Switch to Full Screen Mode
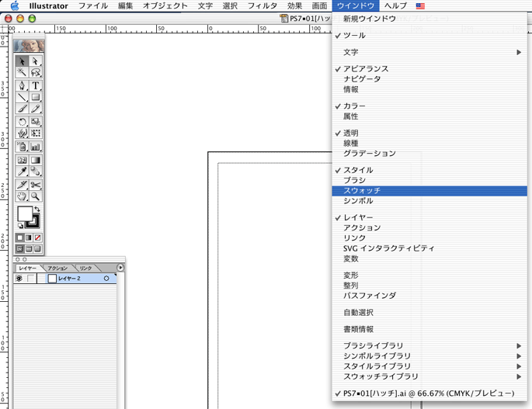Viewport: 532px width, 409px height. 37,249
